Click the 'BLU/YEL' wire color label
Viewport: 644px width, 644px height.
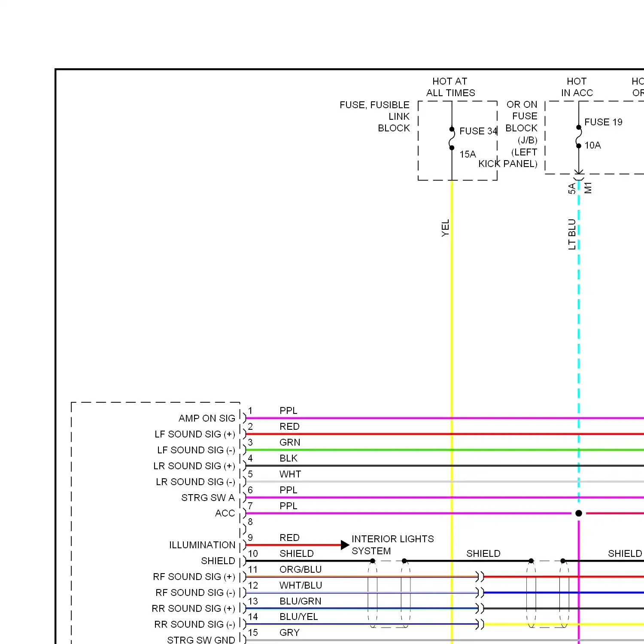[x=299, y=617]
